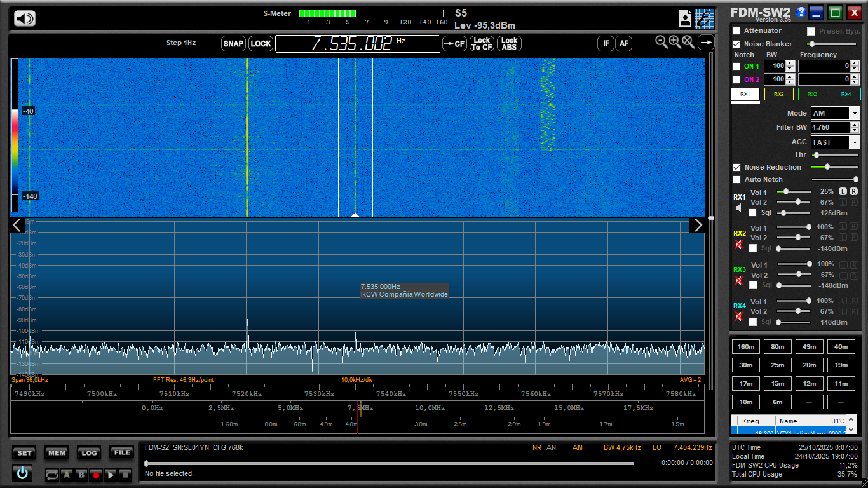
Task: Open the FILE panel
Action: pyautogui.click(x=121, y=453)
